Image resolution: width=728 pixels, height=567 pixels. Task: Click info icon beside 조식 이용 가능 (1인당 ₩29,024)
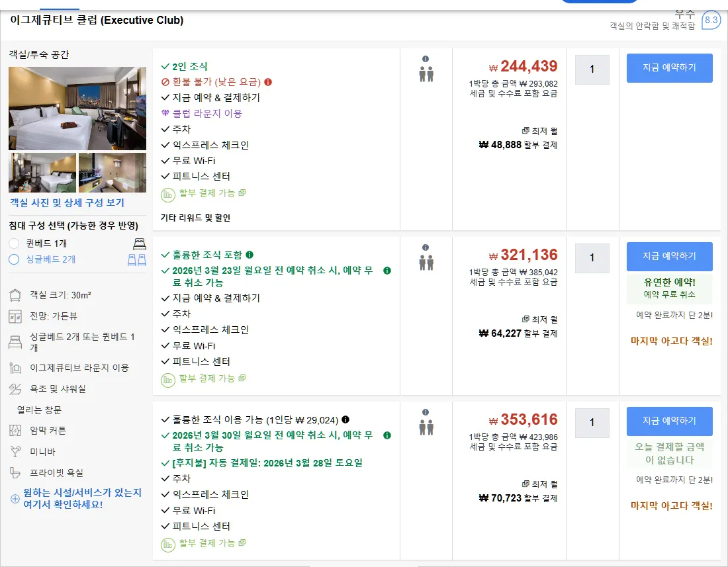pos(345,419)
